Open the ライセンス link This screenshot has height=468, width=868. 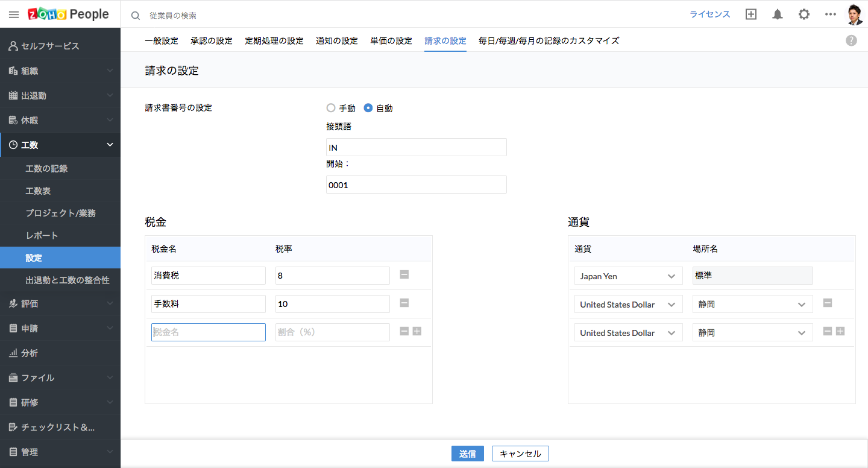pos(710,14)
